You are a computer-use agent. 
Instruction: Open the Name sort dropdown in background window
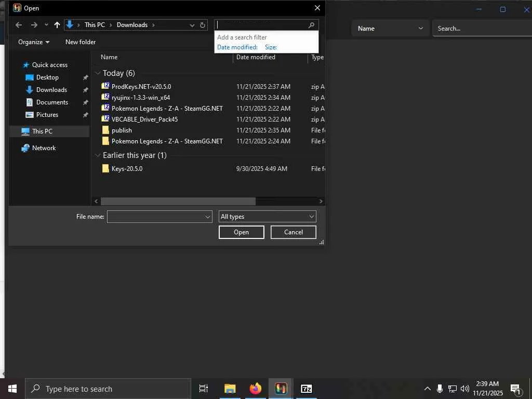click(391, 29)
